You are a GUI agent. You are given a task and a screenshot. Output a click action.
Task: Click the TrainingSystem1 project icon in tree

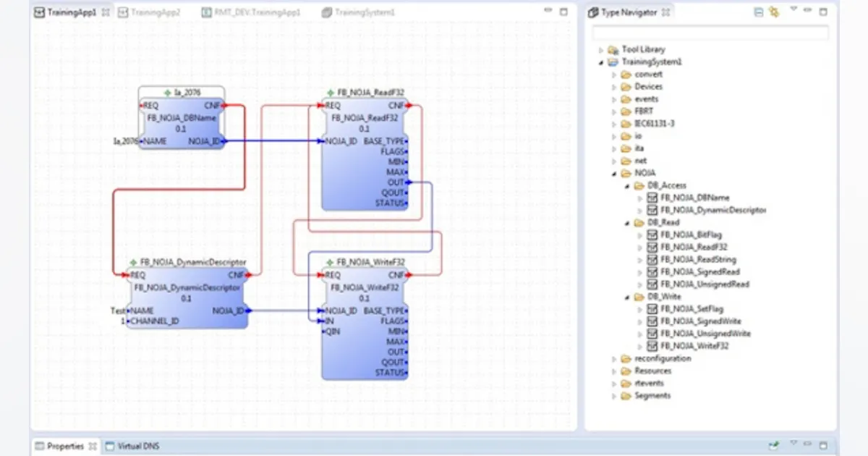click(x=613, y=62)
